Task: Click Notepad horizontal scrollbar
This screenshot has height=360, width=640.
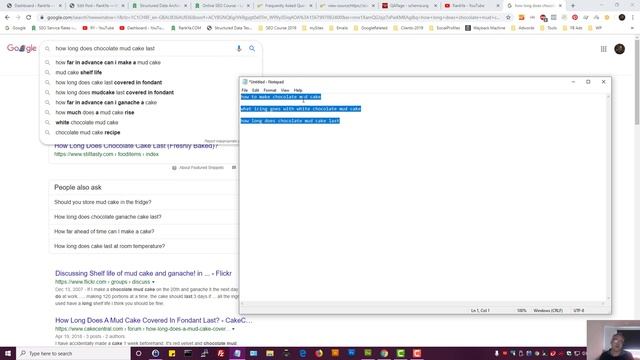Action: point(423,304)
